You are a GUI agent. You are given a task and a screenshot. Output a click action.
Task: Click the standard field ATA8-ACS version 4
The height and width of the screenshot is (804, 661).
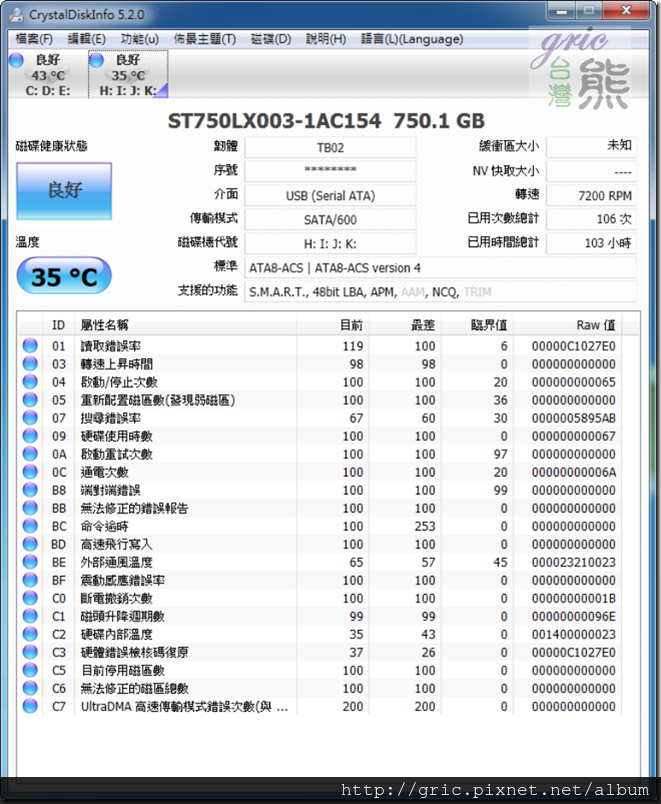440,268
